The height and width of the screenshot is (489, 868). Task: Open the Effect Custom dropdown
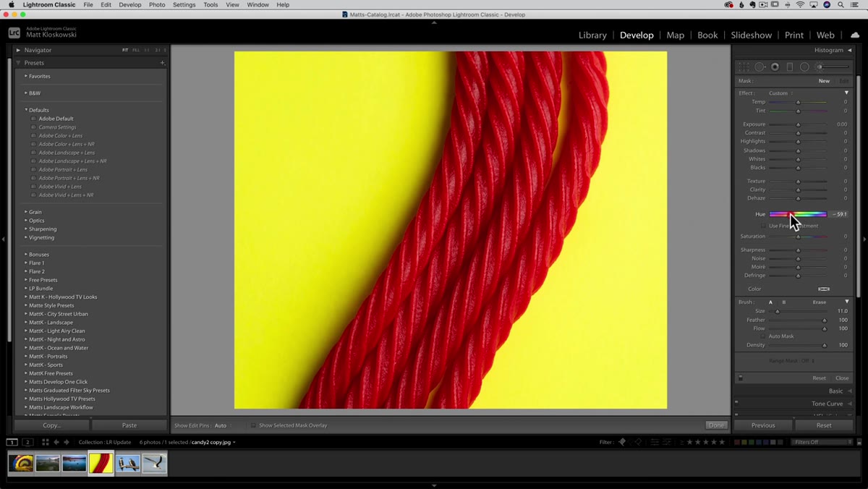tap(780, 93)
